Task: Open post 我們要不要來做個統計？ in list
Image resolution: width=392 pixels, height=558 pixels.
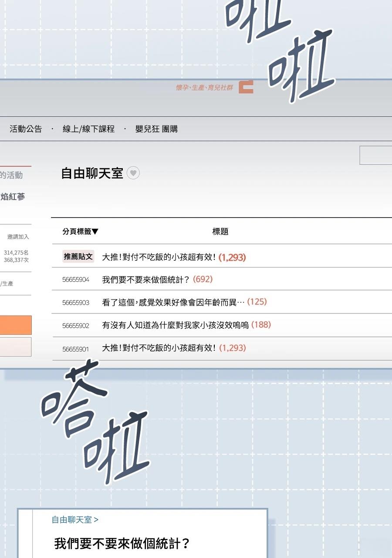Action: pyautogui.click(x=146, y=279)
